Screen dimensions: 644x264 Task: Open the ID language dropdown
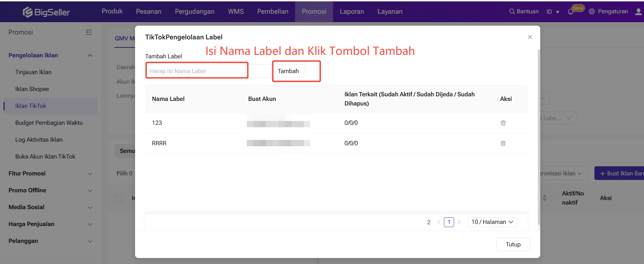553,12
